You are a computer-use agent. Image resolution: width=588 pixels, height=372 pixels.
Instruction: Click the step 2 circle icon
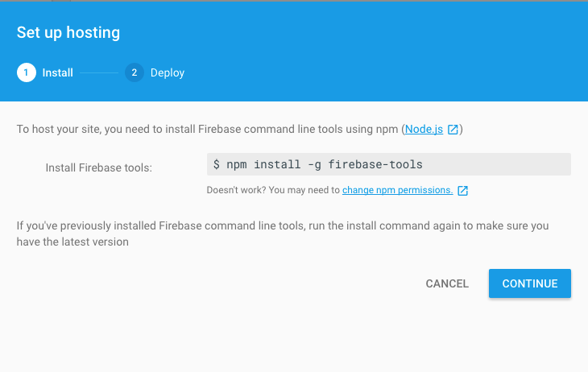(134, 72)
